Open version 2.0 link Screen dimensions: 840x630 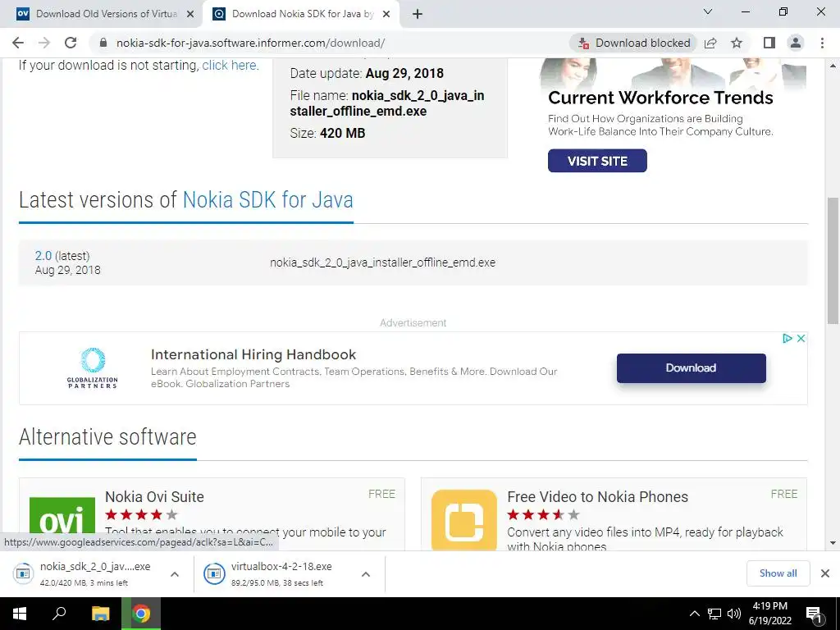tap(43, 256)
